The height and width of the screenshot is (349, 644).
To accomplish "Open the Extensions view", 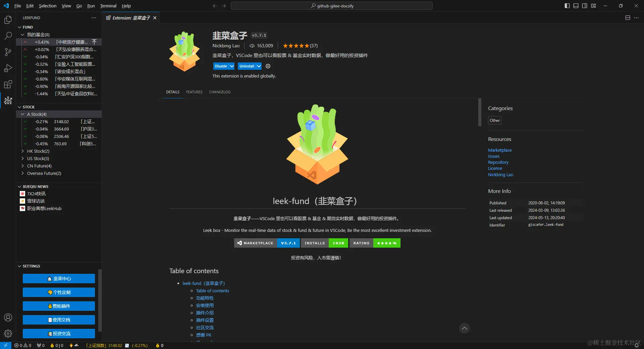I will pyautogui.click(x=8, y=84).
